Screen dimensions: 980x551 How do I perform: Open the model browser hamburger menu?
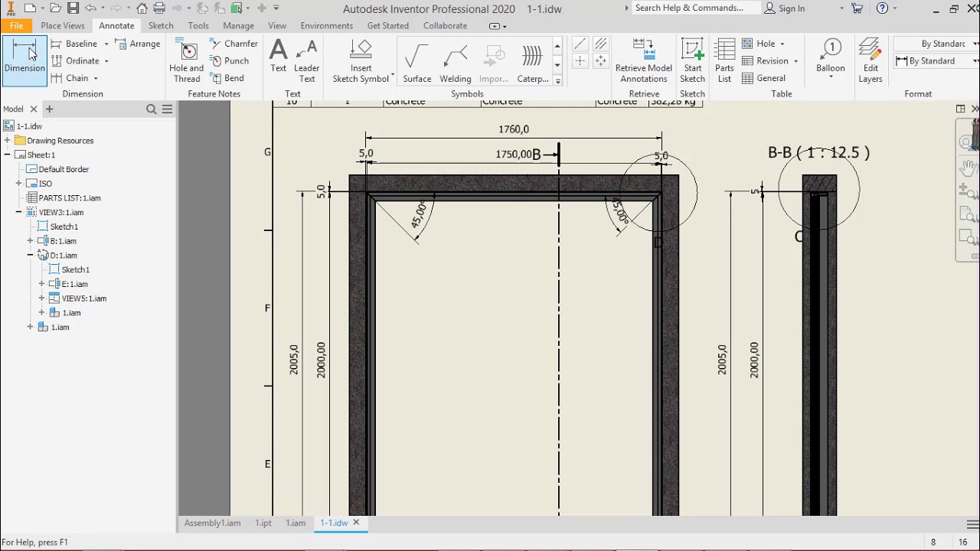coord(167,109)
